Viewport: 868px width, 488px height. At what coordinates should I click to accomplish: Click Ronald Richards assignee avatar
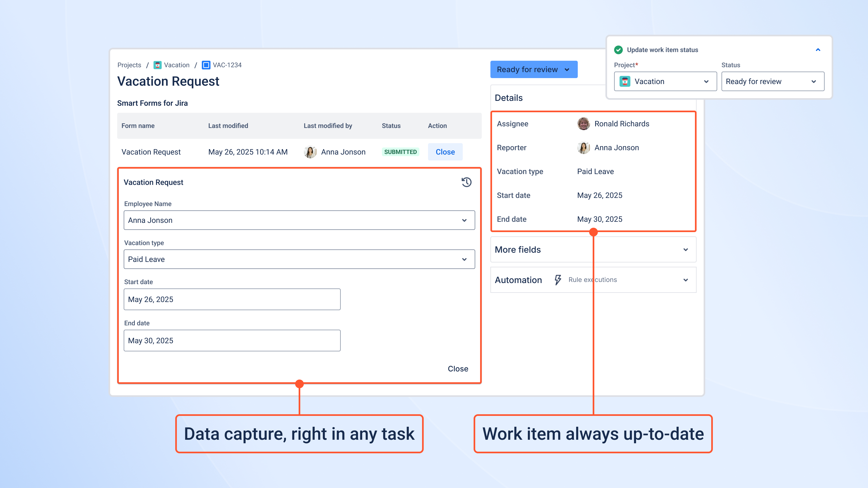click(x=583, y=124)
